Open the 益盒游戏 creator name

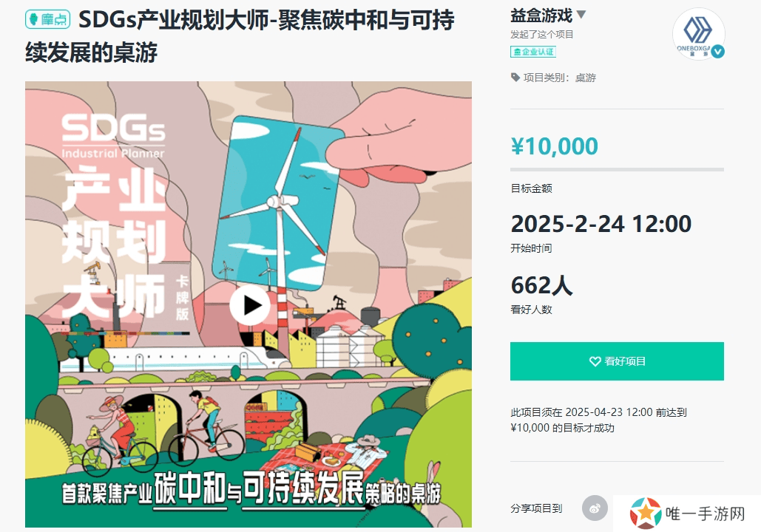click(541, 16)
